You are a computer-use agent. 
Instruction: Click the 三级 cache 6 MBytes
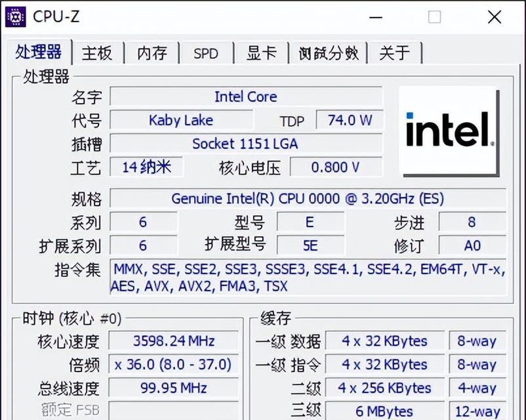[x=385, y=411]
